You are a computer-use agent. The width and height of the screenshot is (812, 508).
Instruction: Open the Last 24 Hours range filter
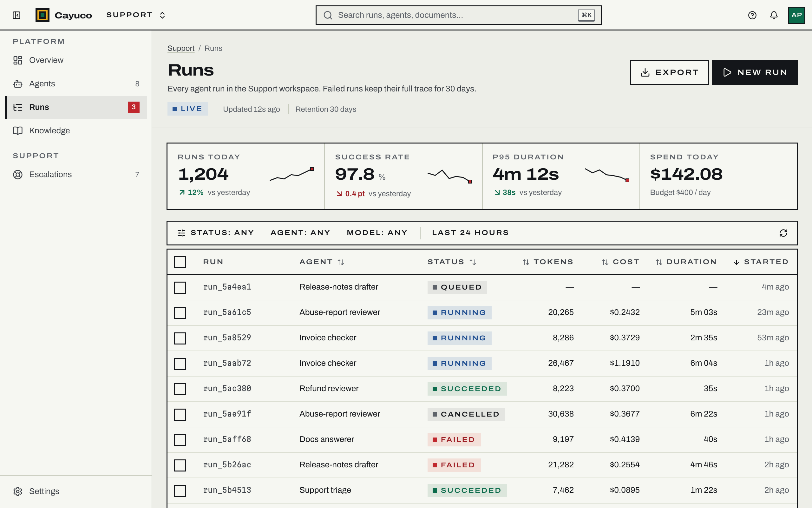[470, 233]
